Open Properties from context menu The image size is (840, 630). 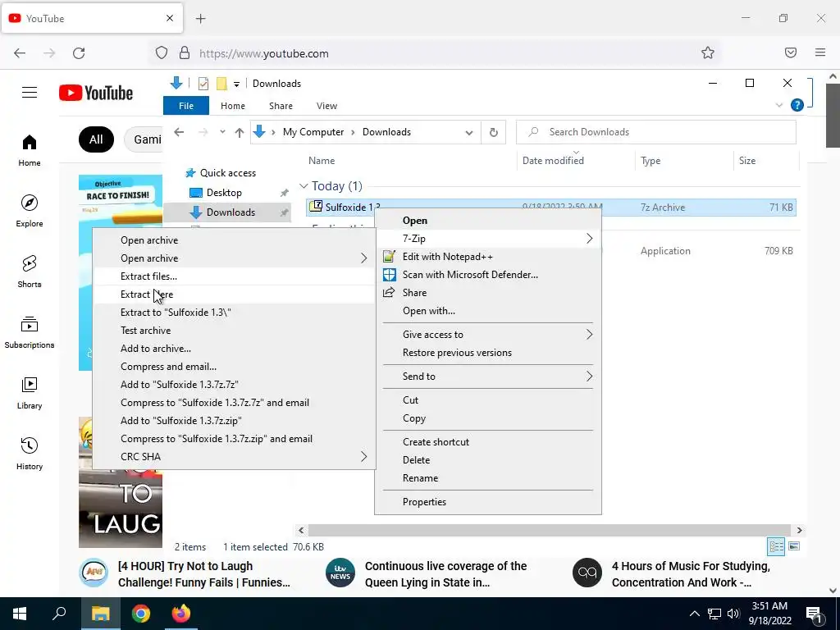click(488, 502)
